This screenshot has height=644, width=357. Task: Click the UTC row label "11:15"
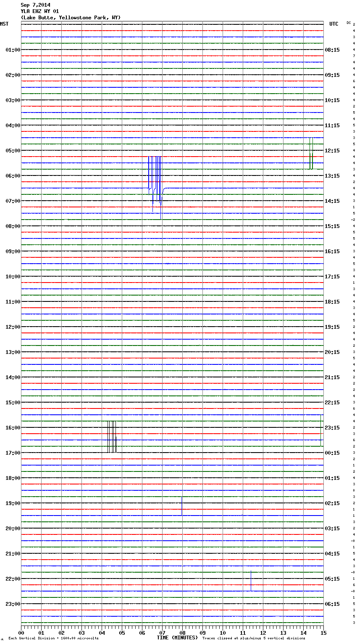(x=332, y=126)
